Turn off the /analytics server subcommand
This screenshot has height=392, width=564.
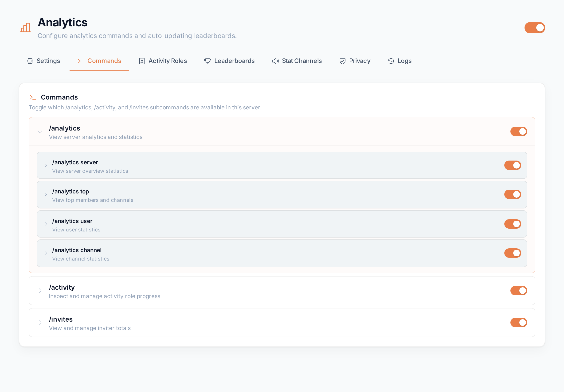pos(512,165)
